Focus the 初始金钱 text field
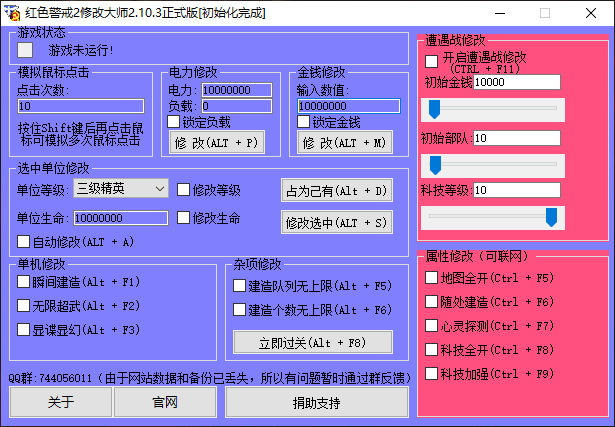 click(x=517, y=82)
